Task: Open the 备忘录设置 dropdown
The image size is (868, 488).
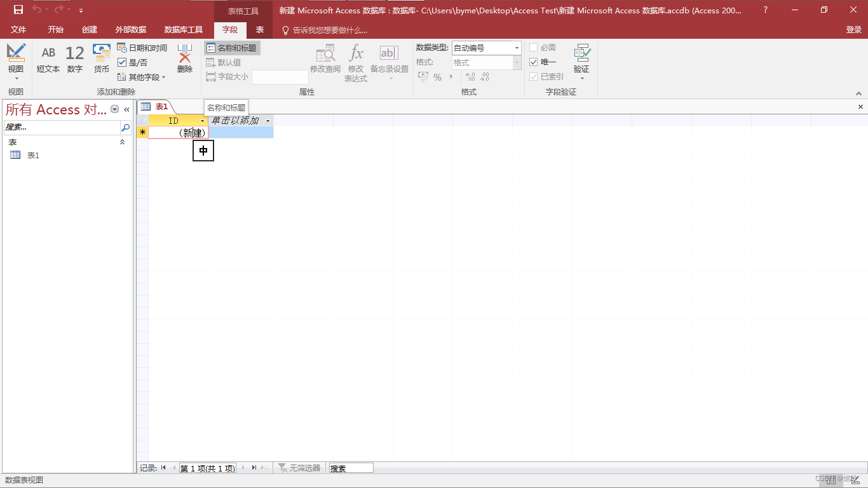Action: click(390, 63)
